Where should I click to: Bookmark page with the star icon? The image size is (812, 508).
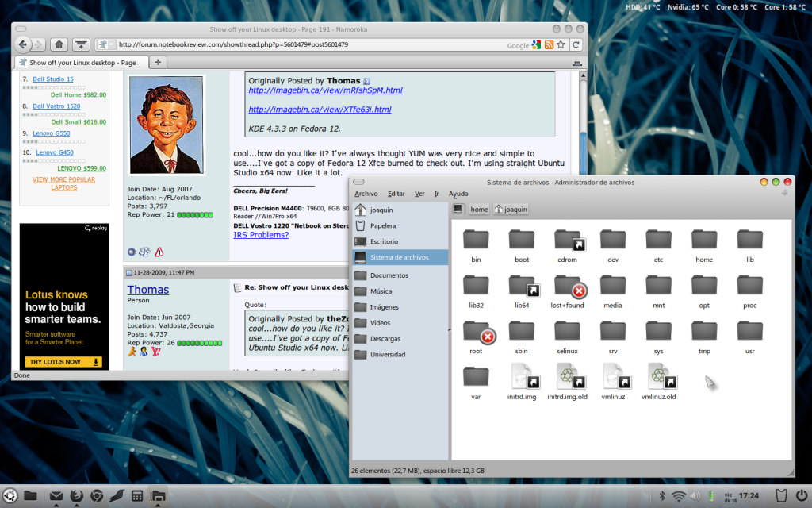561,44
